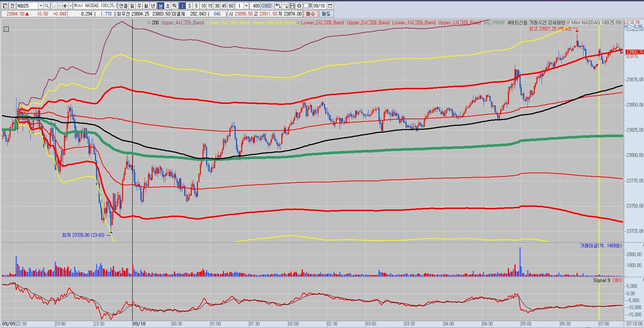The height and width of the screenshot is (328, 644).
Task: Click the 전 button next to symbol box
Action: point(12,6)
